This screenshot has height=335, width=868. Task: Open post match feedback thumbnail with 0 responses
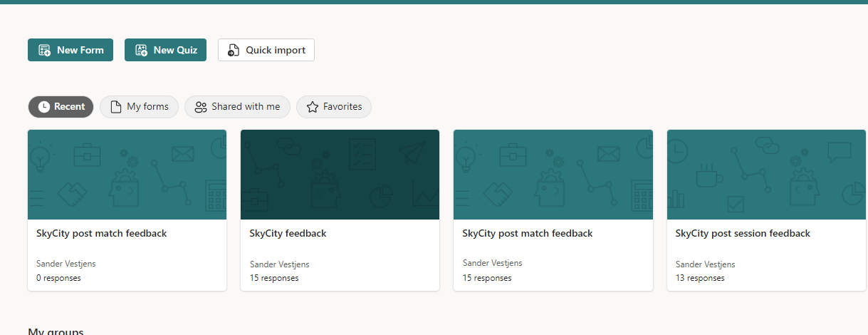click(x=127, y=175)
